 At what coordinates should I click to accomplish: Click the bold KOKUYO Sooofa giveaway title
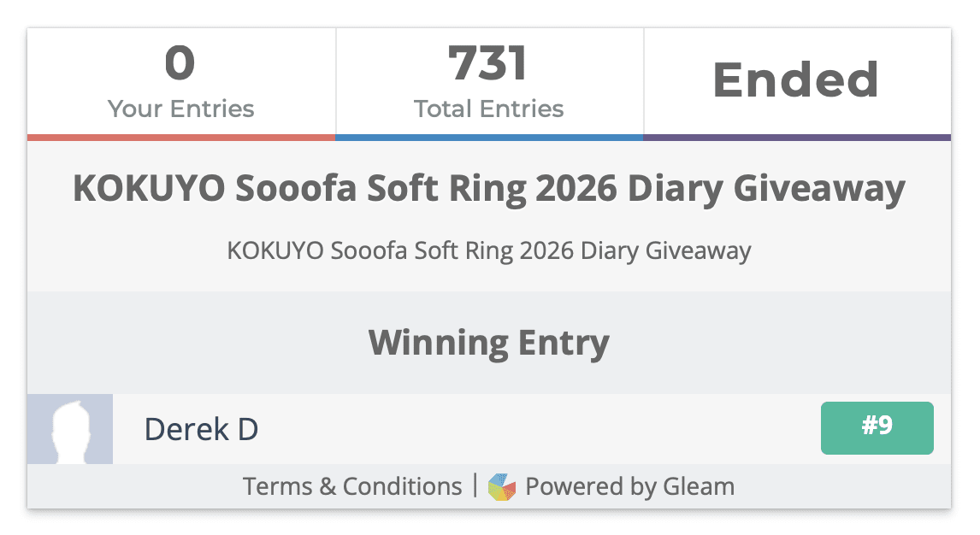(489, 188)
